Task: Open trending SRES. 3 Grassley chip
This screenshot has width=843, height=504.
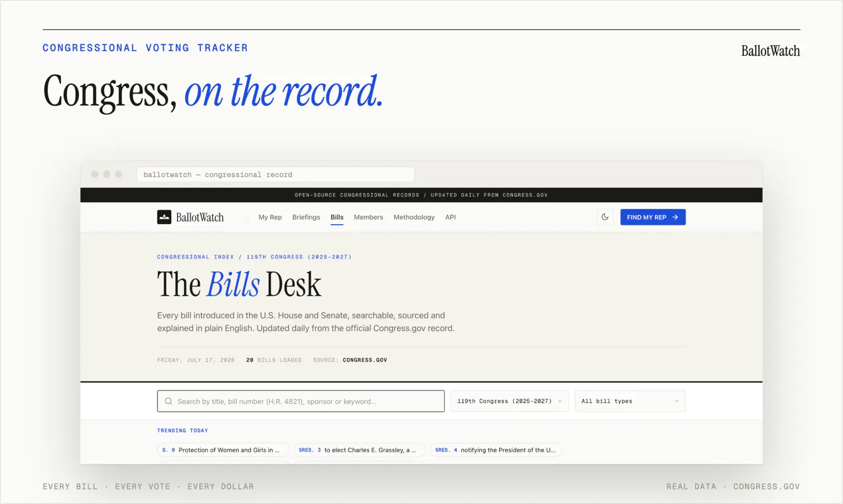Action: 359,450
